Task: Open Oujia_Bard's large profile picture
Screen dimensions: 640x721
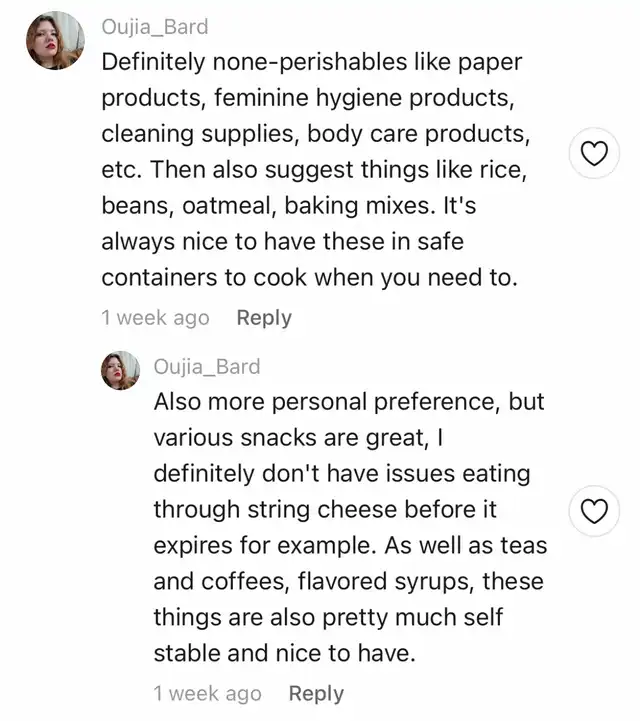Action: [55, 40]
